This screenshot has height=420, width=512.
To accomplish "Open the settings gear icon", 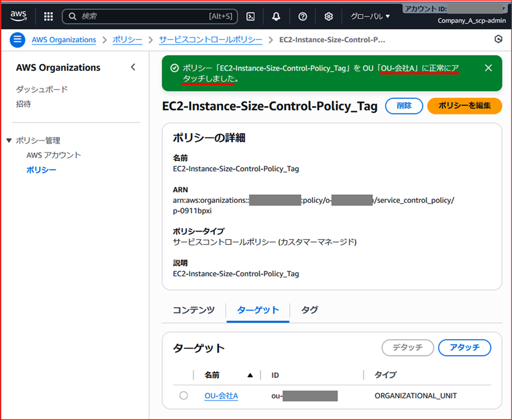I will pyautogui.click(x=329, y=16).
